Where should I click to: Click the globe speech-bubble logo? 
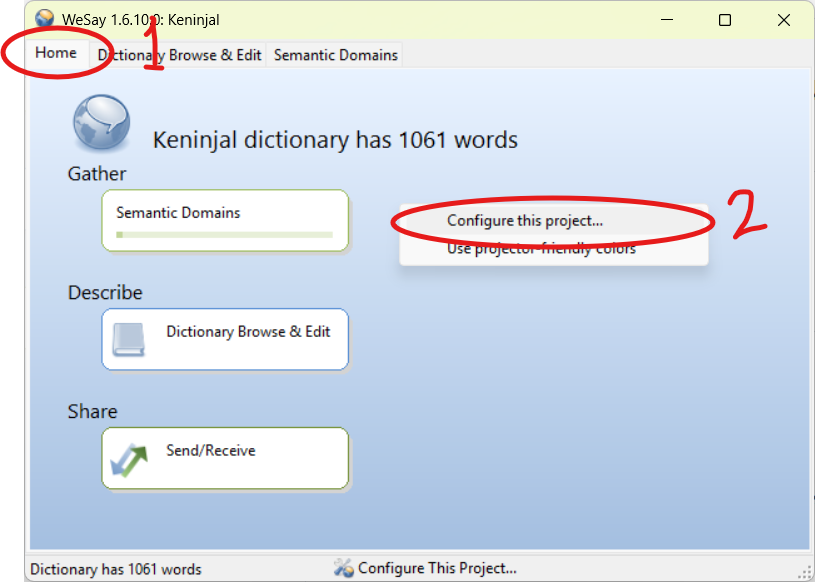coord(101,123)
